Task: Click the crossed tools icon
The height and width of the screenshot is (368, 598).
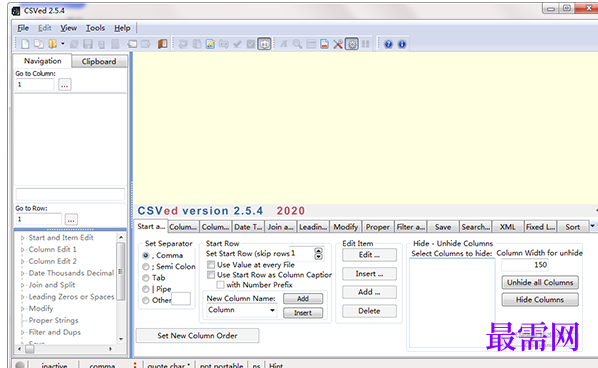Action: click(x=338, y=44)
